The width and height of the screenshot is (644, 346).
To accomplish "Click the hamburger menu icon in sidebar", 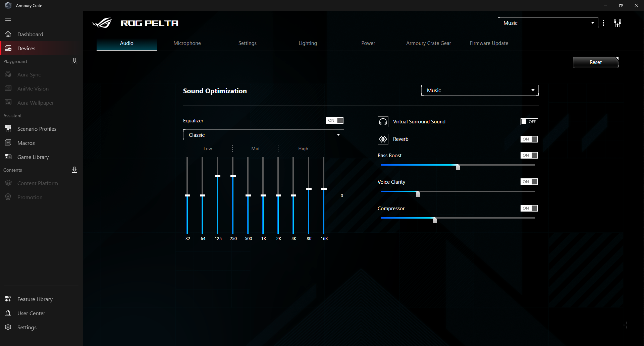I will [8, 19].
